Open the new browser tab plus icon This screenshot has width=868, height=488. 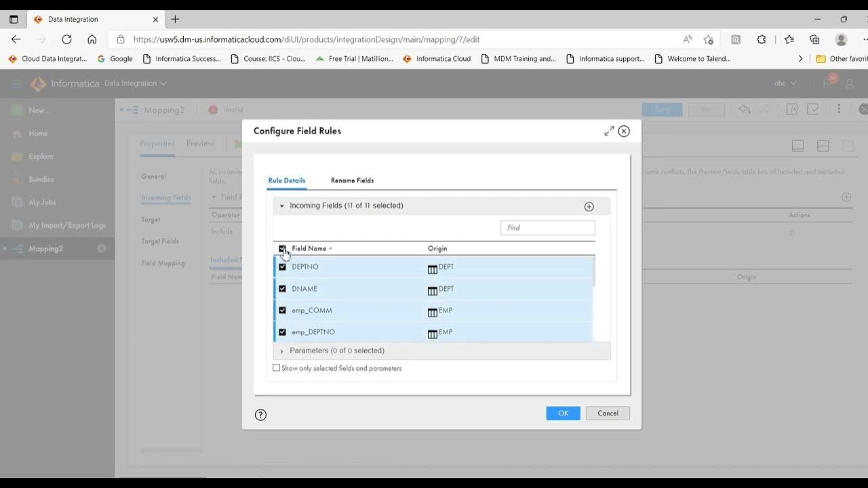[175, 19]
